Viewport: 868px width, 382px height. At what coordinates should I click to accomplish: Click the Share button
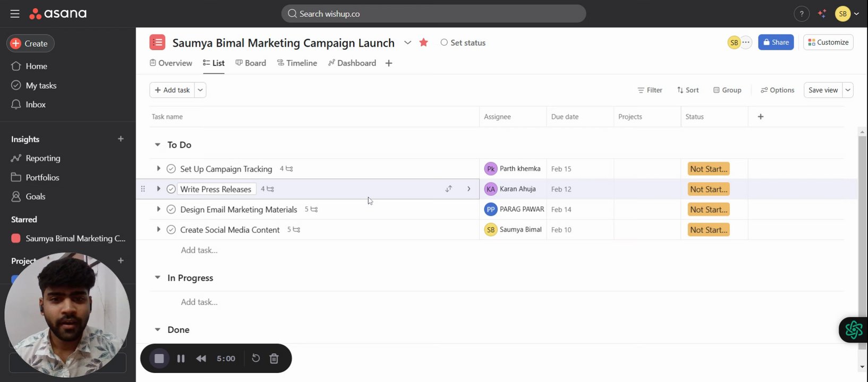[x=776, y=42]
